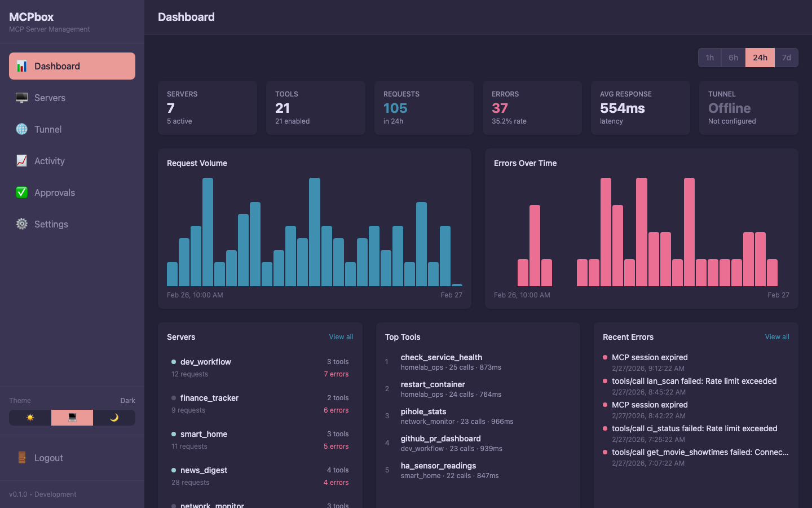Open Approvals via the green checkmark icon
This screenshot has width=812, height=508.
coord(21,192)
